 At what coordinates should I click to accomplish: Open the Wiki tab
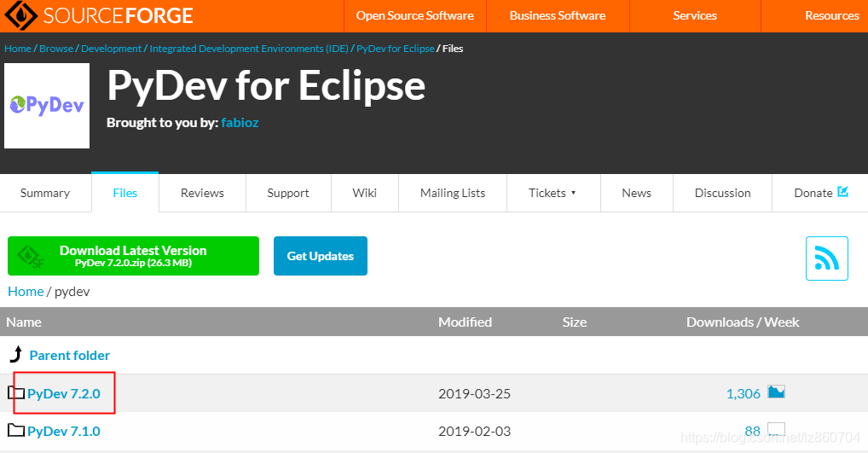pos(365,193)
